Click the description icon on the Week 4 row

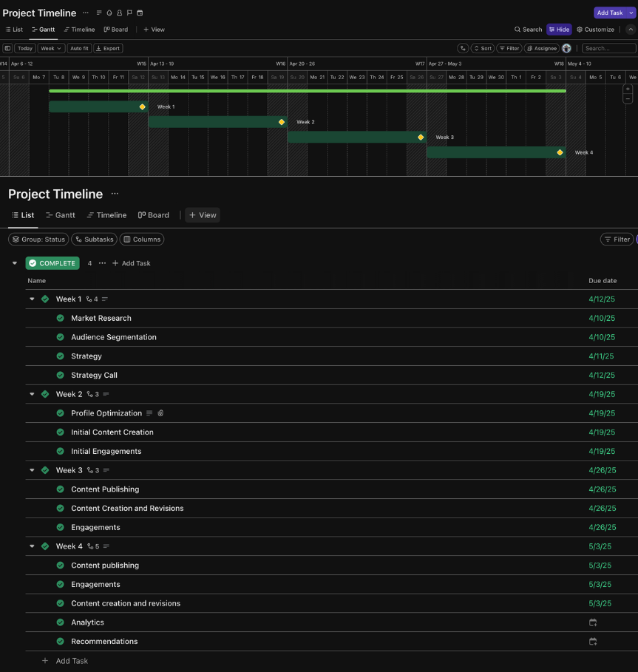106,546
